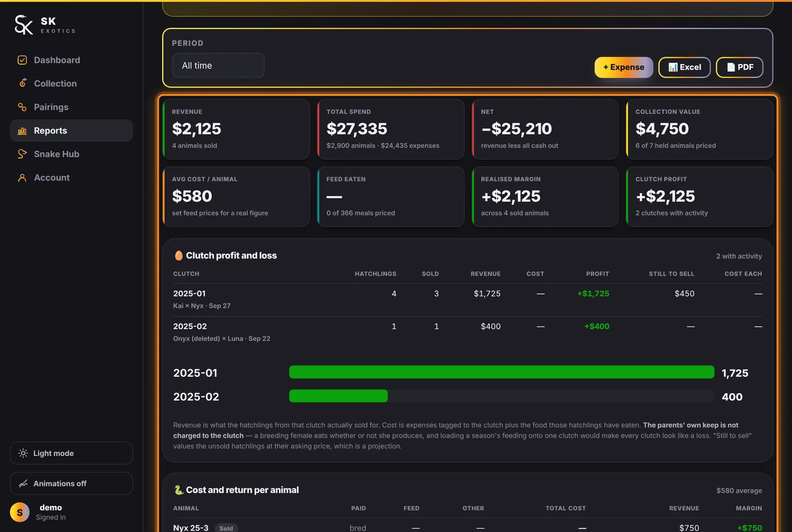Click the 2025-02 green revenue bar
Screen dimensions: 792x532
click(338, 396)
